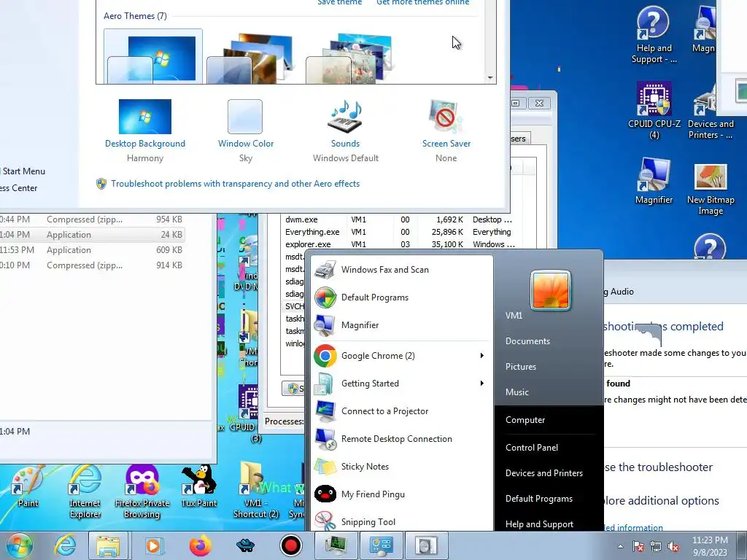
Task: Show hidden tray icons arrow
Action: pyautogui.click(x=620, y=546)
